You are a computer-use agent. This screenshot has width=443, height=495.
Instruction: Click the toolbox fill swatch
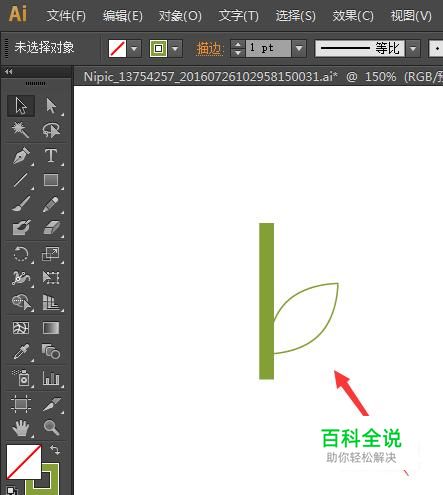pyautogui.click(x=24, y=462)
